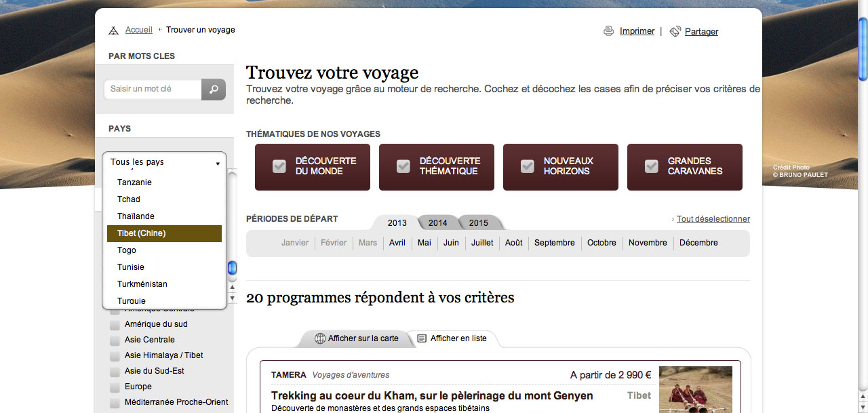Click the Partager link

[702, 32]
